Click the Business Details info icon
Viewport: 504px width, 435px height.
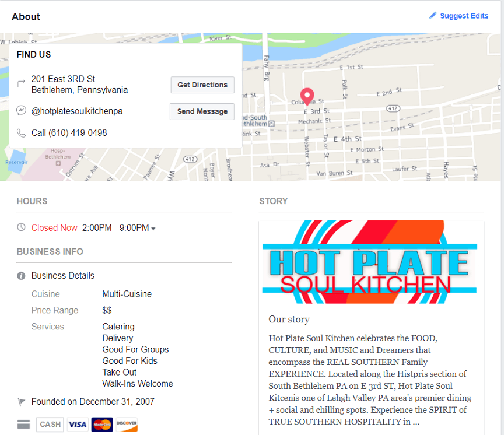(21, 276)
